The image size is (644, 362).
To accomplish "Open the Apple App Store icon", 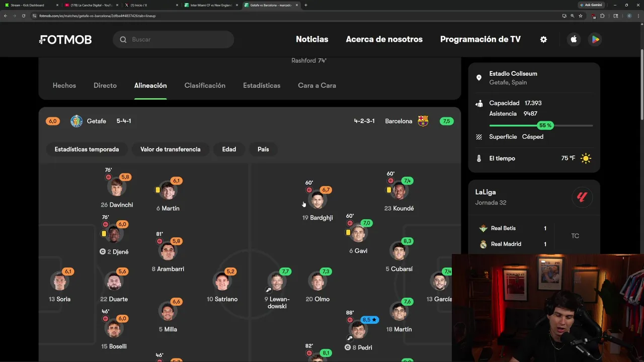I will [574, 39].
